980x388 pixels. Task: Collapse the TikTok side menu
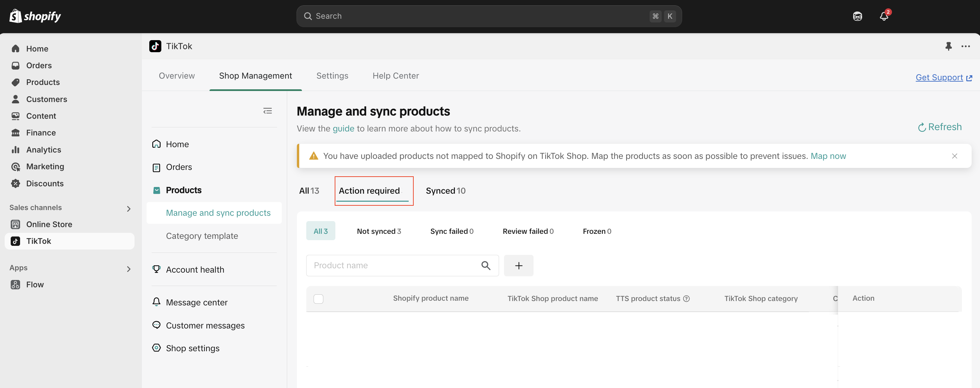tap(267, 111)
